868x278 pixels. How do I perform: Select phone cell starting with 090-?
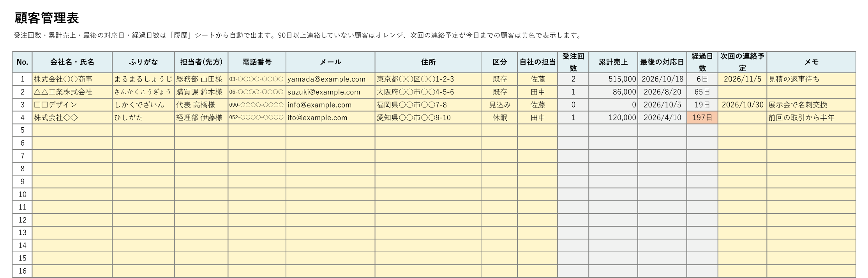(257, 105)
